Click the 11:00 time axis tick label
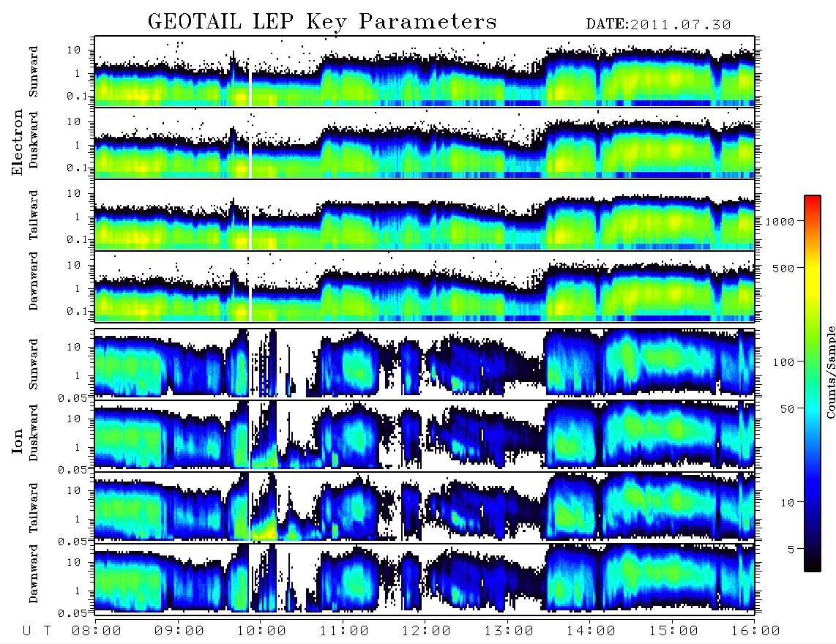Image resolution: width=836 pixels, height=644 pixels. 343,632
